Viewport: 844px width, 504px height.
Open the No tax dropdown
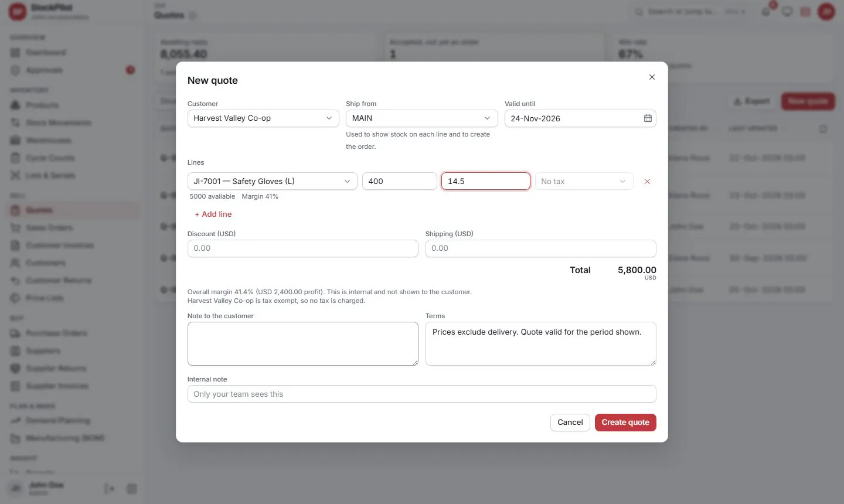584,181
